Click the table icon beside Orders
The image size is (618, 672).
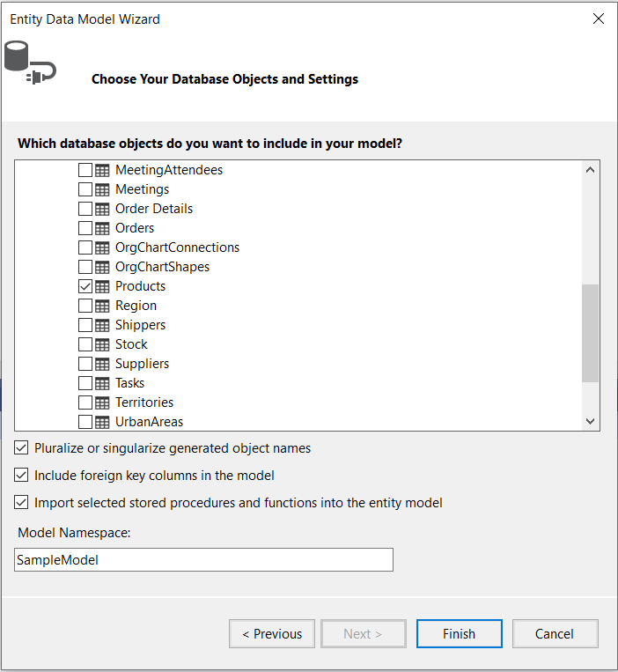102,228
